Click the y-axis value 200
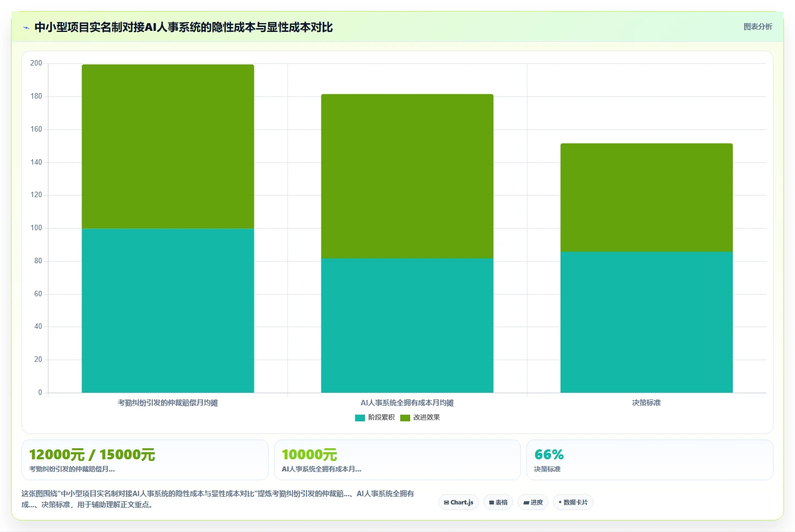Image resolution: width=795 pixels, height=532 pixels. [36, 63]
